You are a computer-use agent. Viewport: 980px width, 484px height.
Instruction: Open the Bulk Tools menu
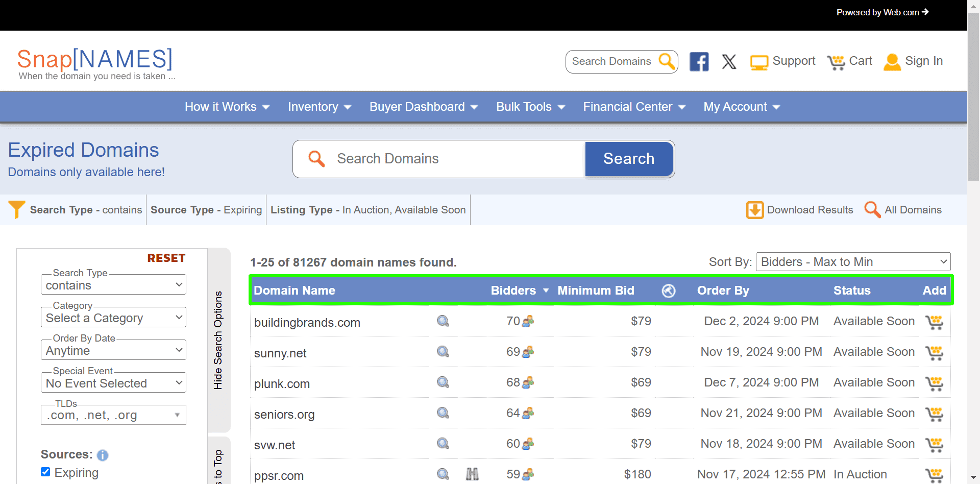(x=524, y=107)
